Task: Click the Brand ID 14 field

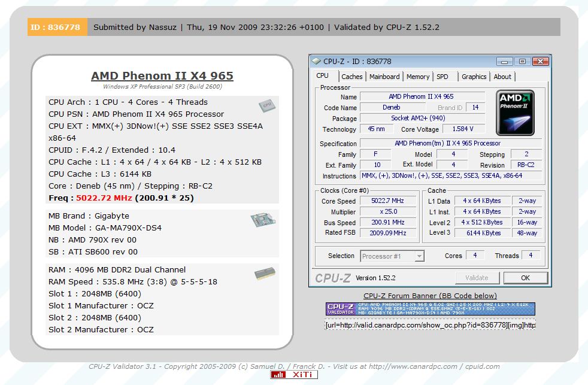Action: pos(475,108)
